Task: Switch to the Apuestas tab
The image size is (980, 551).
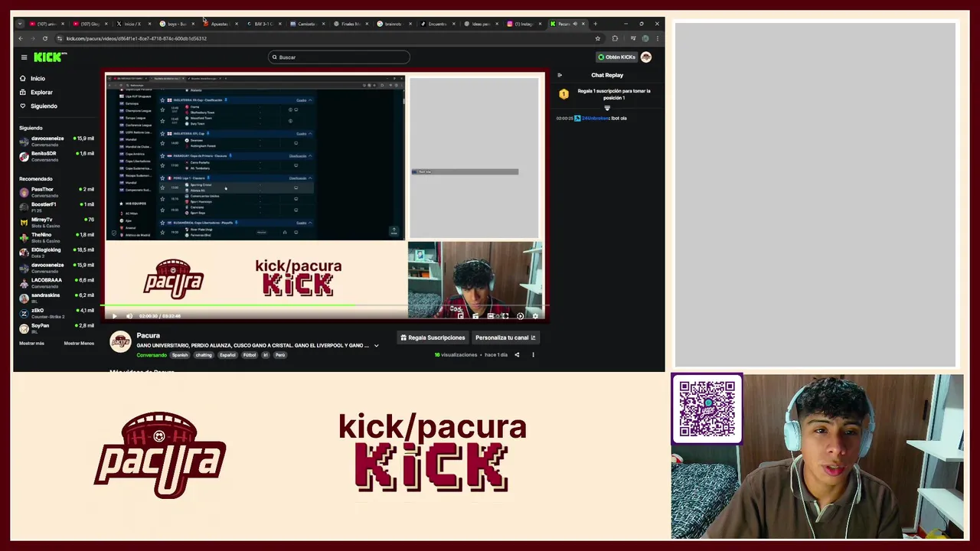Action: 219,24
